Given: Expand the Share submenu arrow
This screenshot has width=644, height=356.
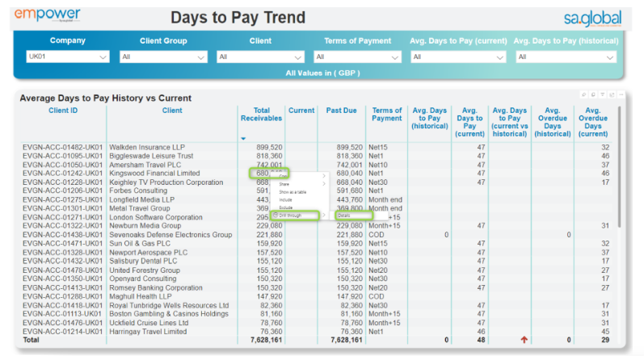Looking at the screenshot, I should coord(324,184).
